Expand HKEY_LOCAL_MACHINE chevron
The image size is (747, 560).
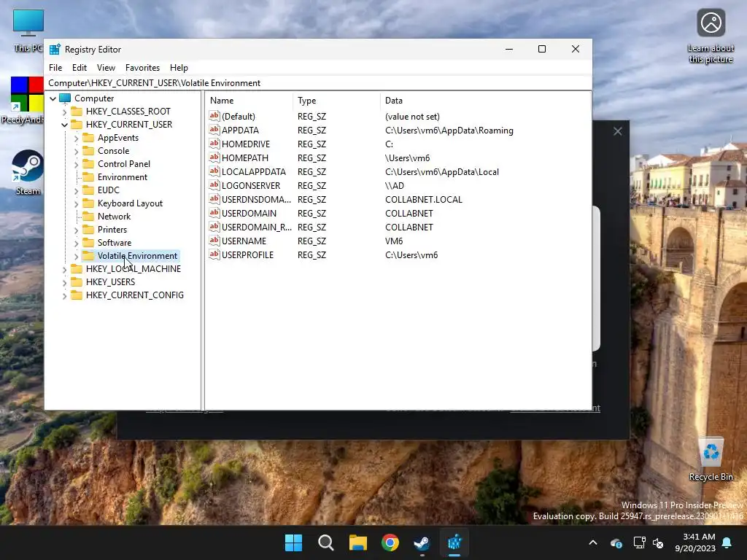(64, 270)
